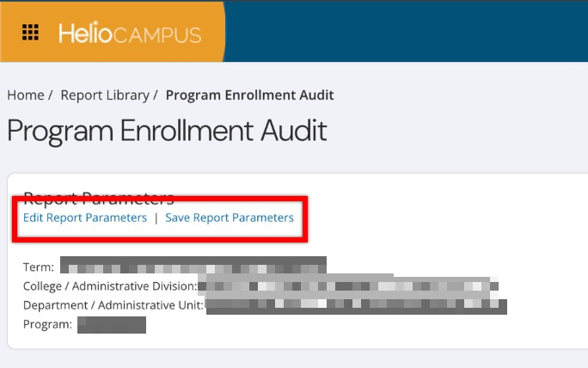Click the Report Parameters section heading
The width and height of the screenshot is (588, 368).
coord(99,198)
